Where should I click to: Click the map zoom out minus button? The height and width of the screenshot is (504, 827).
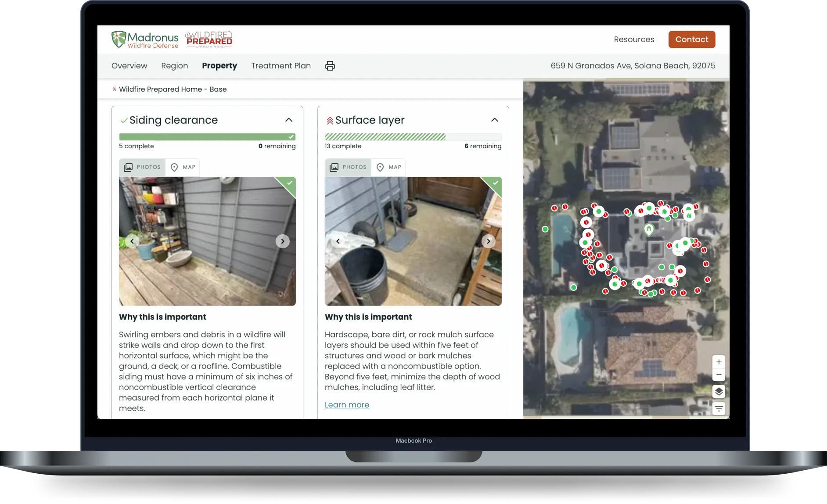click(719, 375)
